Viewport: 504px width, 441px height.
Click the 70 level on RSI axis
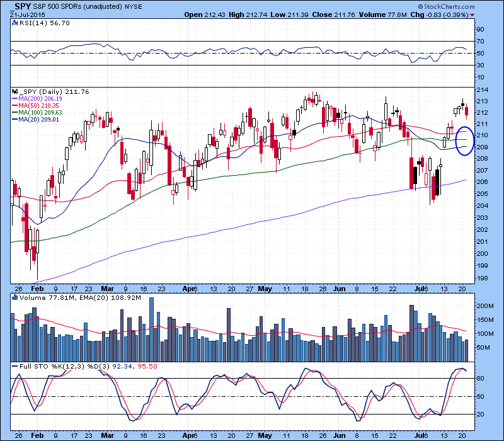pyautogui.click(x=480, y=41)
